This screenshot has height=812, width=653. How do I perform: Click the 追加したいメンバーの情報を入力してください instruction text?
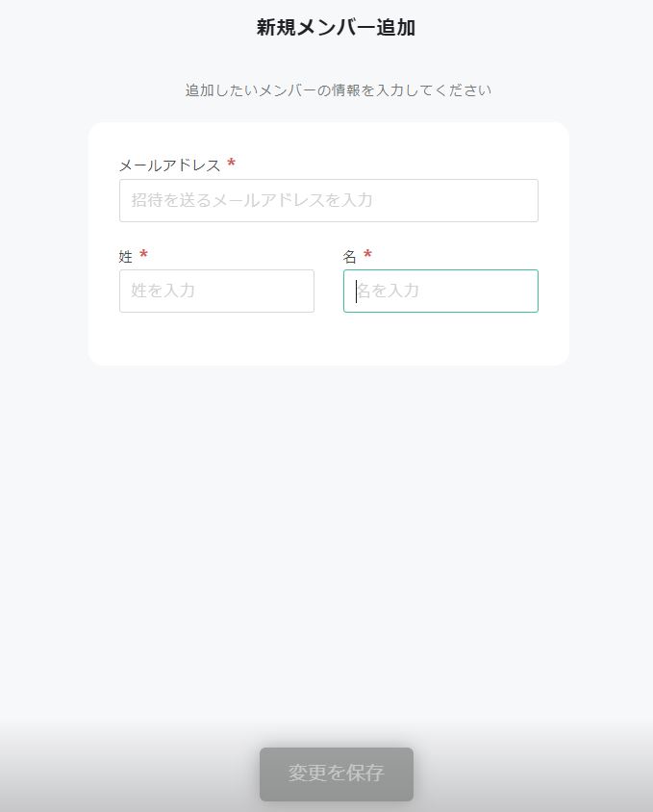tap(339, 90)
